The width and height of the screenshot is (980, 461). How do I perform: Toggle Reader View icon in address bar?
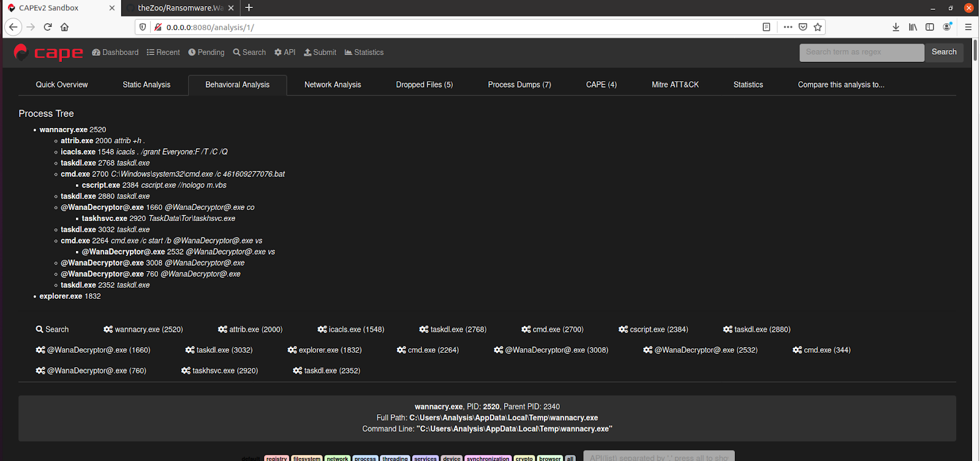click(x=766, y=27)
